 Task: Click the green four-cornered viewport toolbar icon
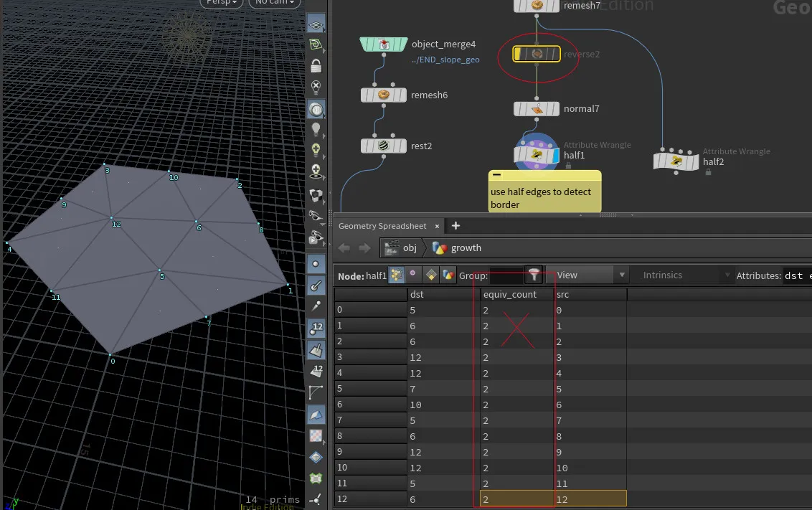[316, 478]
